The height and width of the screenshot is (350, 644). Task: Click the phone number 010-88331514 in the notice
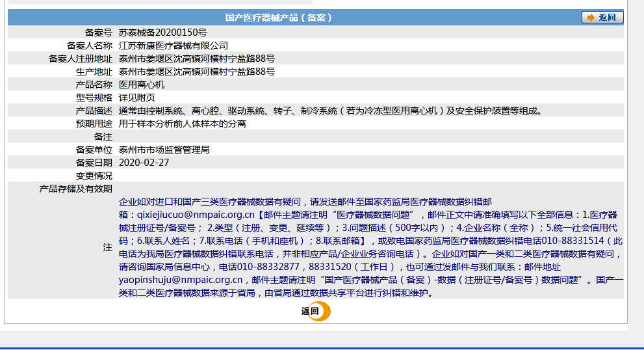573,241
